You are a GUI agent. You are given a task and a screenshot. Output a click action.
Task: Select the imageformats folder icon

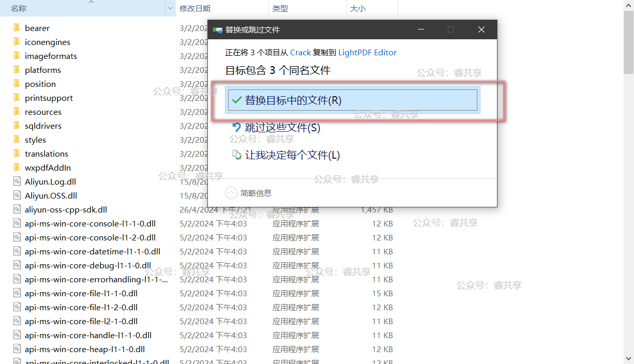16,56
